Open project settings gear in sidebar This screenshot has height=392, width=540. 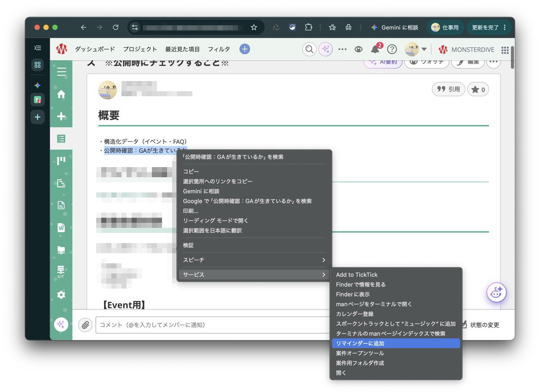pos(61,295)
